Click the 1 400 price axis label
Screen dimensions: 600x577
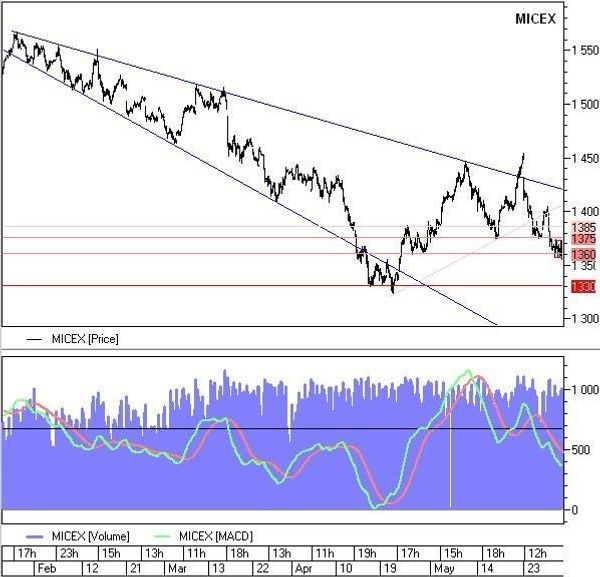pos(584,211)
